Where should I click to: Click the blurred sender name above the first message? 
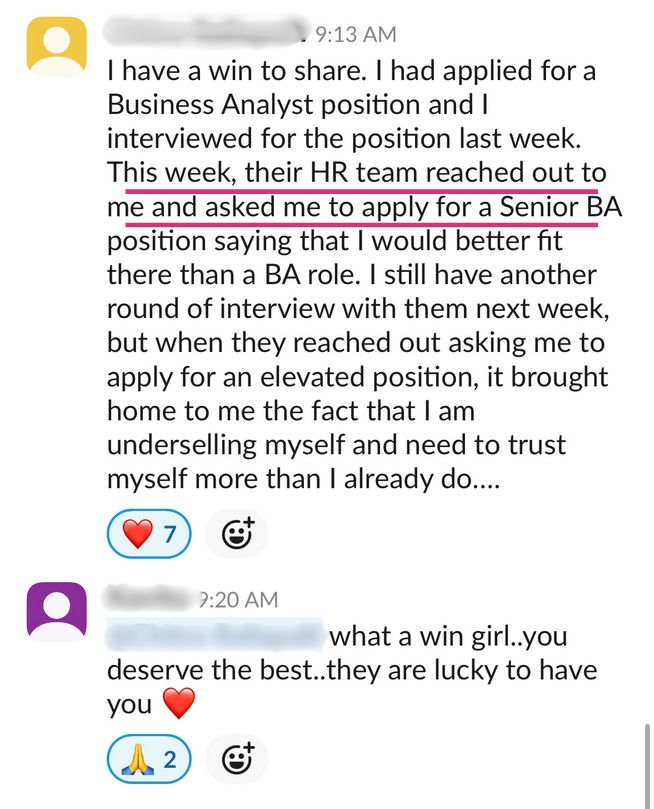tap(204, 34)
